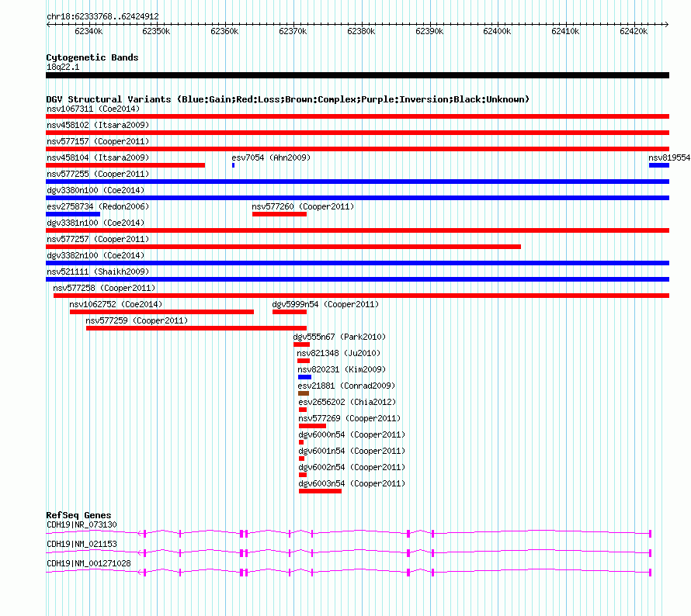The image size is (691, 616).
Task: Select the dgv6003n54 red loss bar
Action: pos(320,491)
